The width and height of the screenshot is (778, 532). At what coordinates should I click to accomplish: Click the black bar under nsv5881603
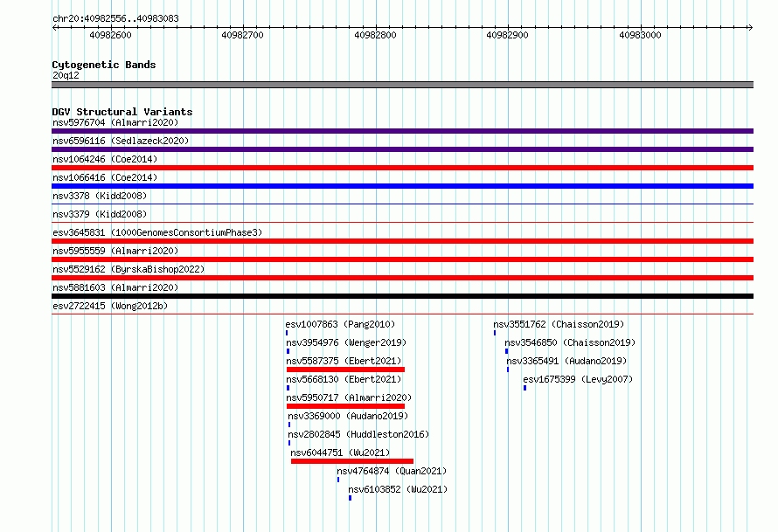[x=402, y=296]
